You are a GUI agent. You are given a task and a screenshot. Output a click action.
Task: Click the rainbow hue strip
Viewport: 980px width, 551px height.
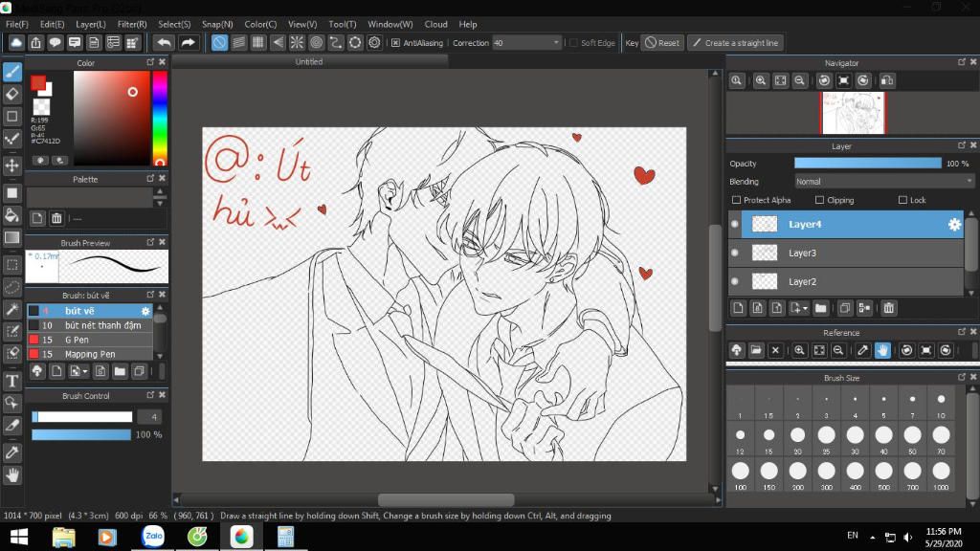click(x=160, y=118)
